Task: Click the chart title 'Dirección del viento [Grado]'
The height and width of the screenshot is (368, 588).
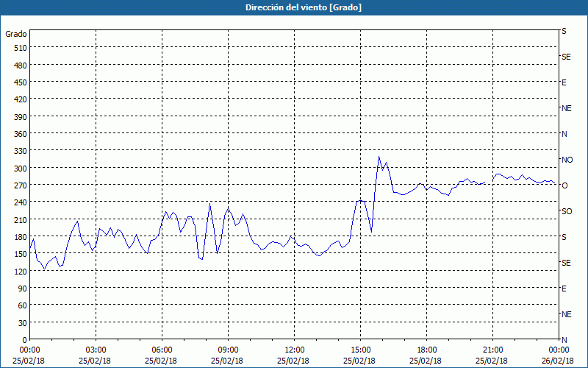Action: 304,7
